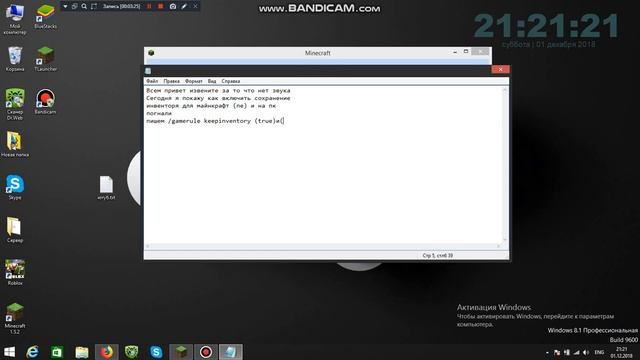Image resolution: width=640 pixels, height=360 pixels.
Task: Click the 'Стр 5, стлб 39' status text
Action: click(x=438, y=256)
